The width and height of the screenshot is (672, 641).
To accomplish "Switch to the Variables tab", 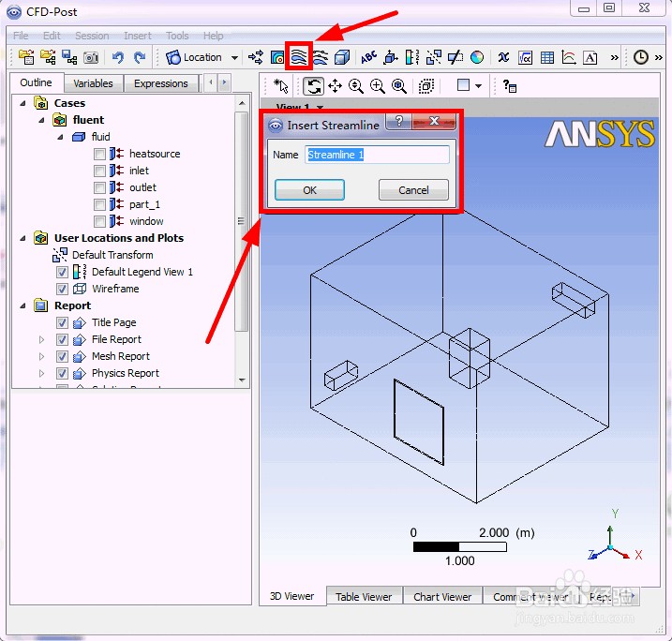I will 93,83.
